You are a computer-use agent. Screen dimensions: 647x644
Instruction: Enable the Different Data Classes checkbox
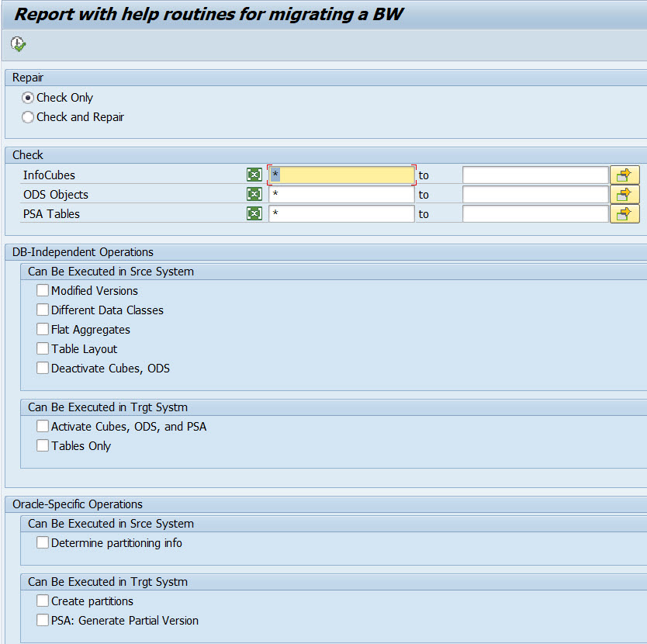[43, 310]
